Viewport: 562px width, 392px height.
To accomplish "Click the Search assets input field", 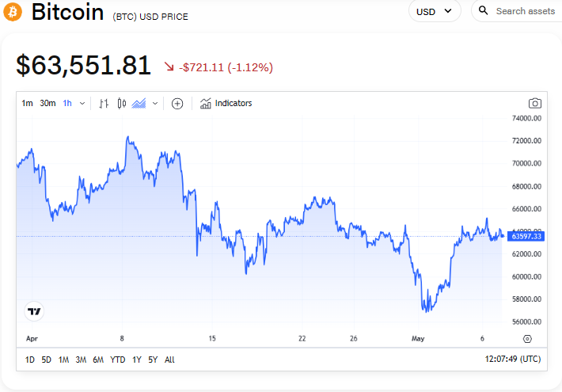I will (x=525, y=11).
